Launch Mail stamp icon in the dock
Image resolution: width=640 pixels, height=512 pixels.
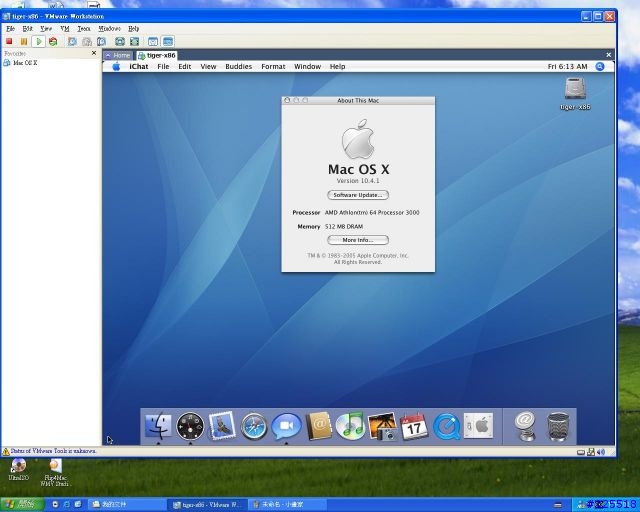pos(222,425)
